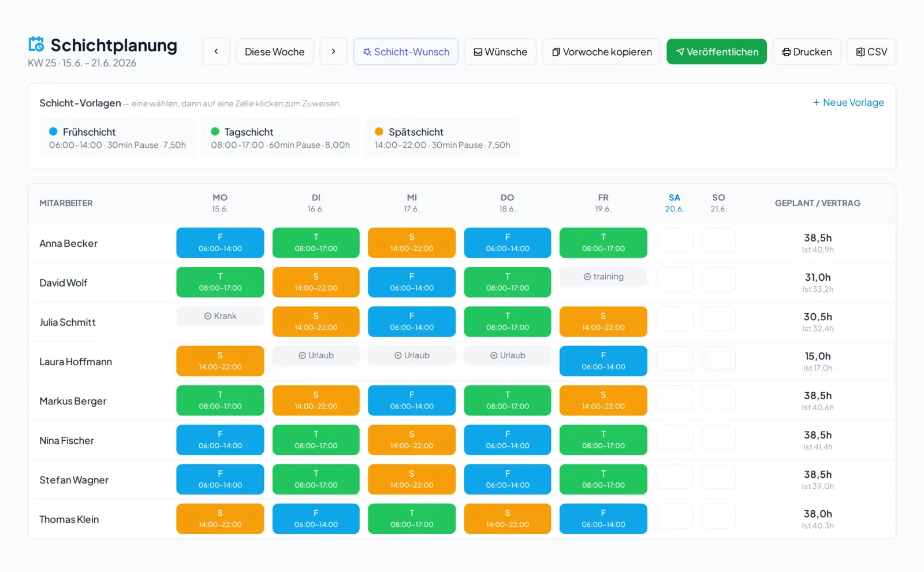Open David Wolf's Tuesday Spätschicht cell
Image resolution: width=924 pixels, height=572 pixels.
tap(316, 282)
